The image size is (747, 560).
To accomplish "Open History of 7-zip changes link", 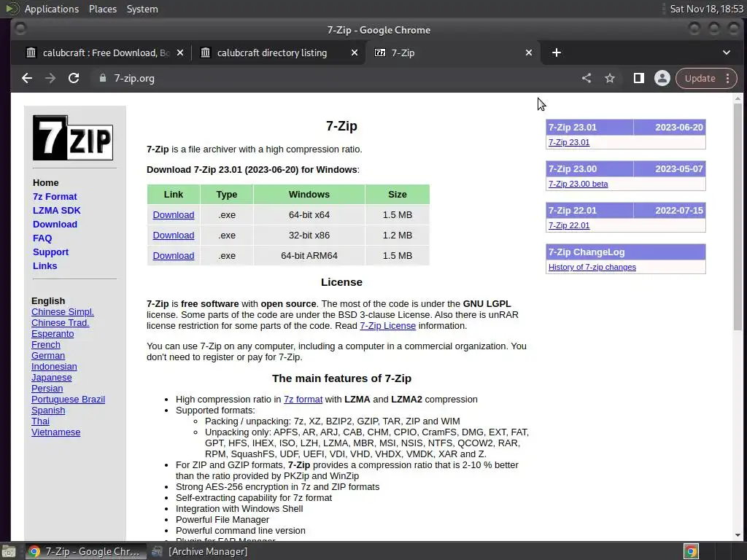I will click(x=592, y=267).
